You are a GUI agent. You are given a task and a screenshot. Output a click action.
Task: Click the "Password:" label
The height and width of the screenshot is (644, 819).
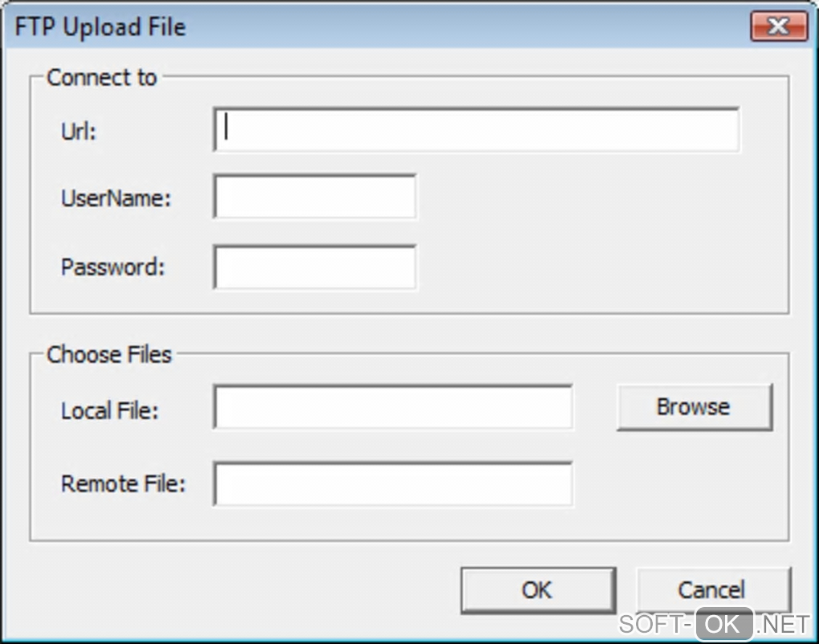112,267
